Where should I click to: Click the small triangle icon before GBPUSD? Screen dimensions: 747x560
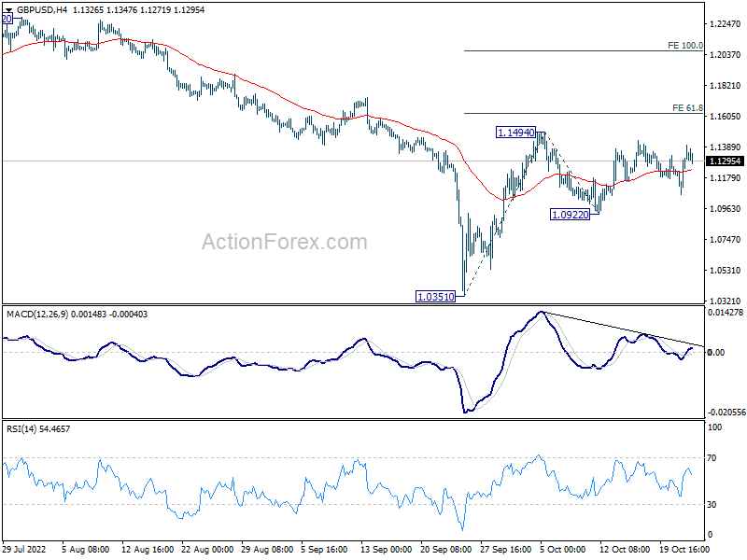pos(8,10)
